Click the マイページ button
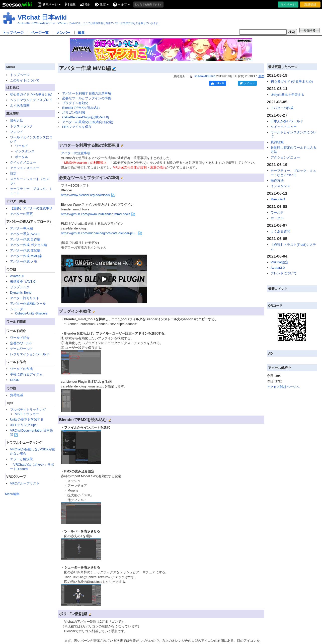The height and width of the screenshot is (644, 322). [x=288, y=5]
